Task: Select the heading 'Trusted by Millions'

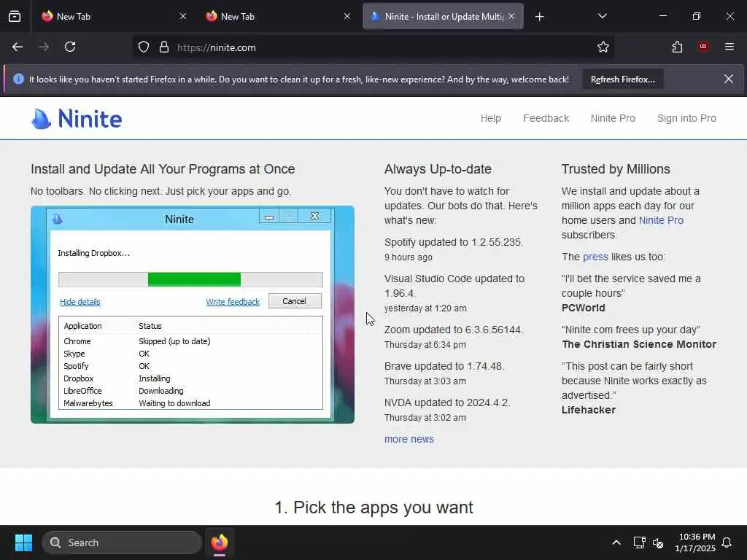Action: 616,169
